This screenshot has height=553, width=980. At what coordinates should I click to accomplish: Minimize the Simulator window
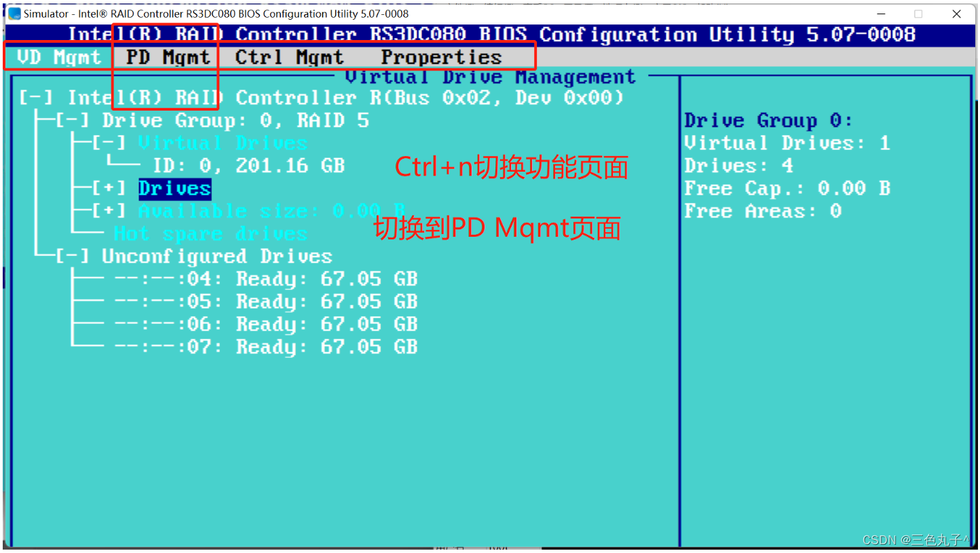coord(880,14)
